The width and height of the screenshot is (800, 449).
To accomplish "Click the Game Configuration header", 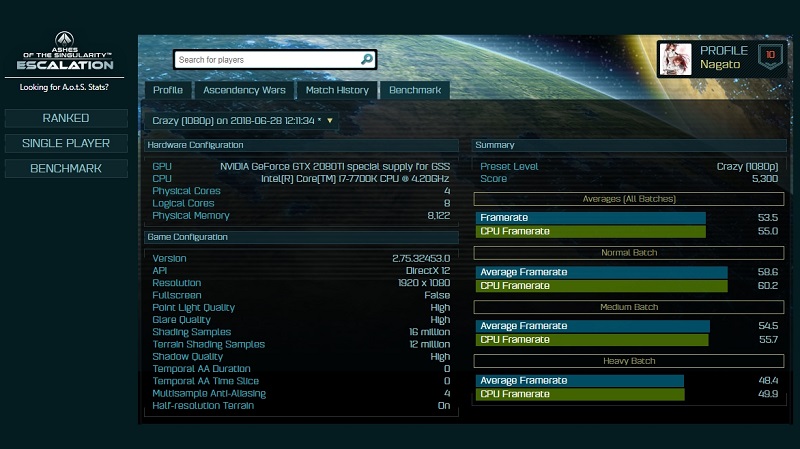I will (301, 237).
